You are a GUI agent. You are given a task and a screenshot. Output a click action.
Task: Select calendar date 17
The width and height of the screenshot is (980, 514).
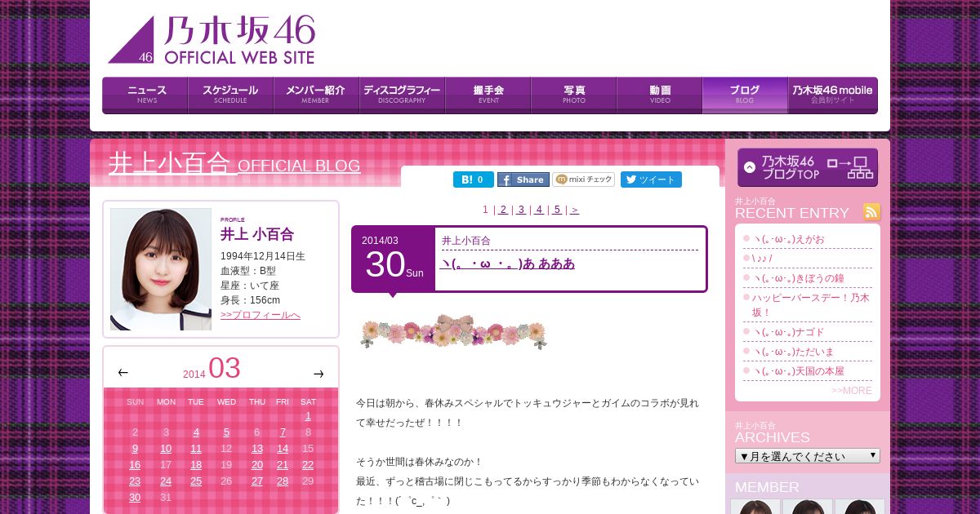point(166,465)
